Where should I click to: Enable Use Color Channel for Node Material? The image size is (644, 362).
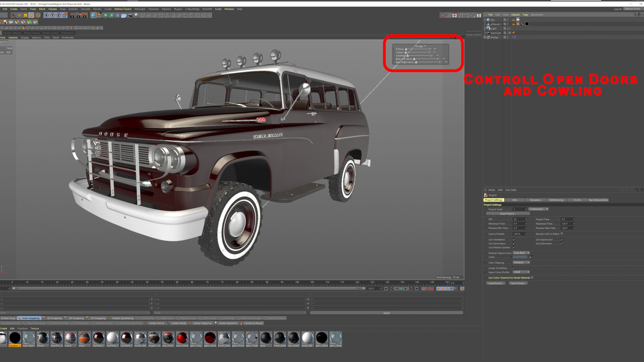(x=532, y=278)
